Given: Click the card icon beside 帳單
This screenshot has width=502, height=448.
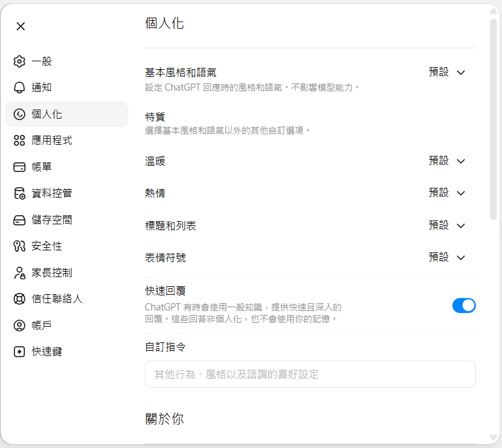Looking at the screenshot, I should point(19,167).
